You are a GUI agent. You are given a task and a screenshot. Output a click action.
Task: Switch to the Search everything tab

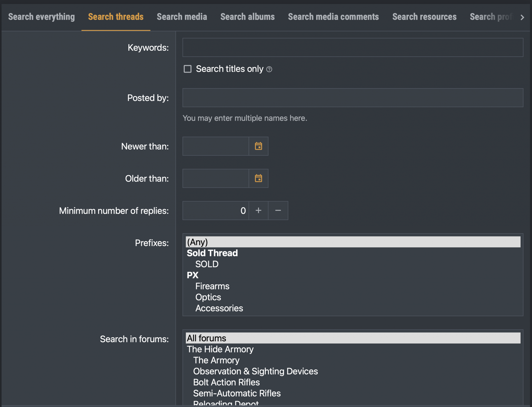42,17
